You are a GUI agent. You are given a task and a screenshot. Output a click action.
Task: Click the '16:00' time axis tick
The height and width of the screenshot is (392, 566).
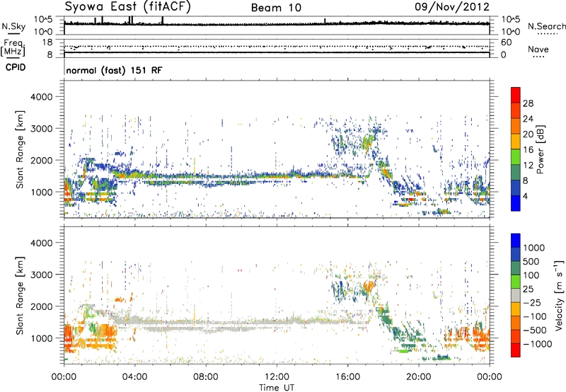347,377
